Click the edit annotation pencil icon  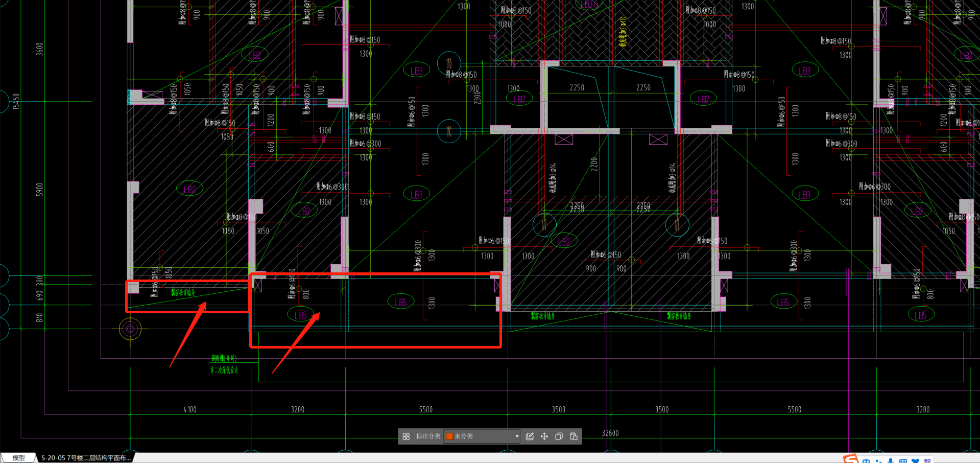pyautogui.click(x=530, y=436)
